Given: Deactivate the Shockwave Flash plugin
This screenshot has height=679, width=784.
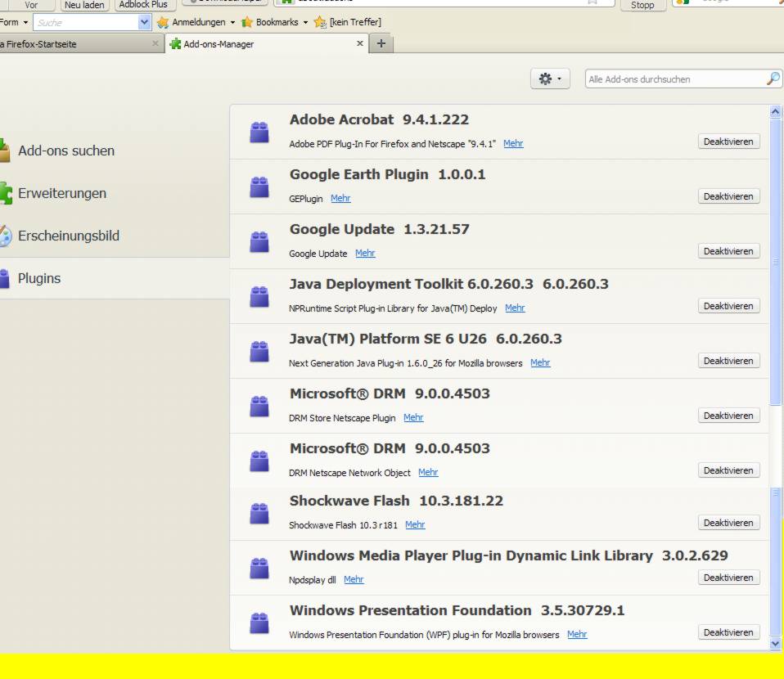Looking at the screenshot, I should pos(728,523).
